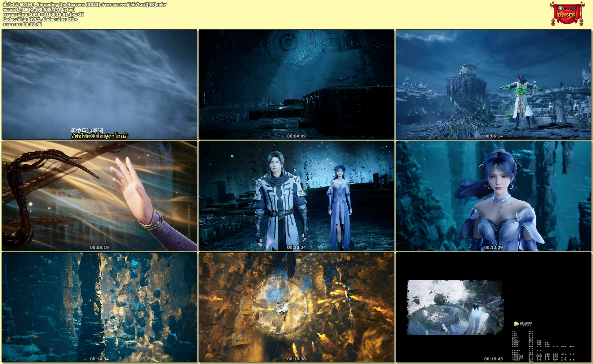Screen dimensions: 593x364
Task: Open the thumbnail timestamped 00:08:19
Action: click(99, 196)
